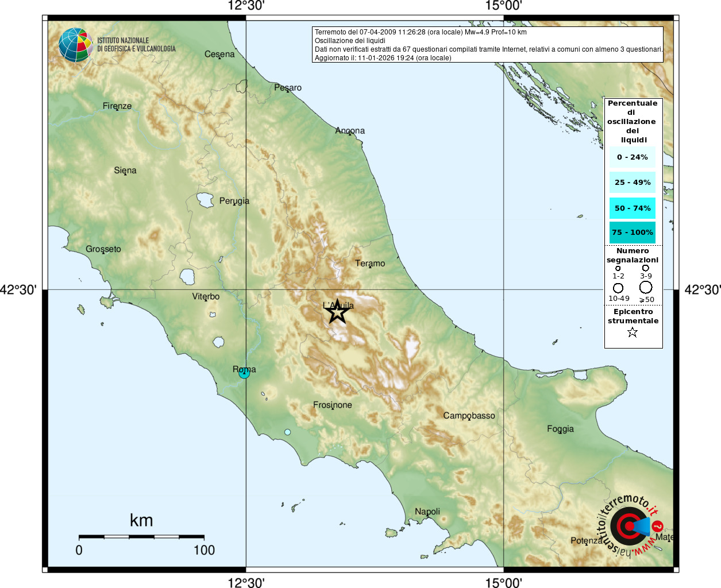Click the legend circle for 1-2 reports
This screenshot has height=588, width=721.
point(618,268)
